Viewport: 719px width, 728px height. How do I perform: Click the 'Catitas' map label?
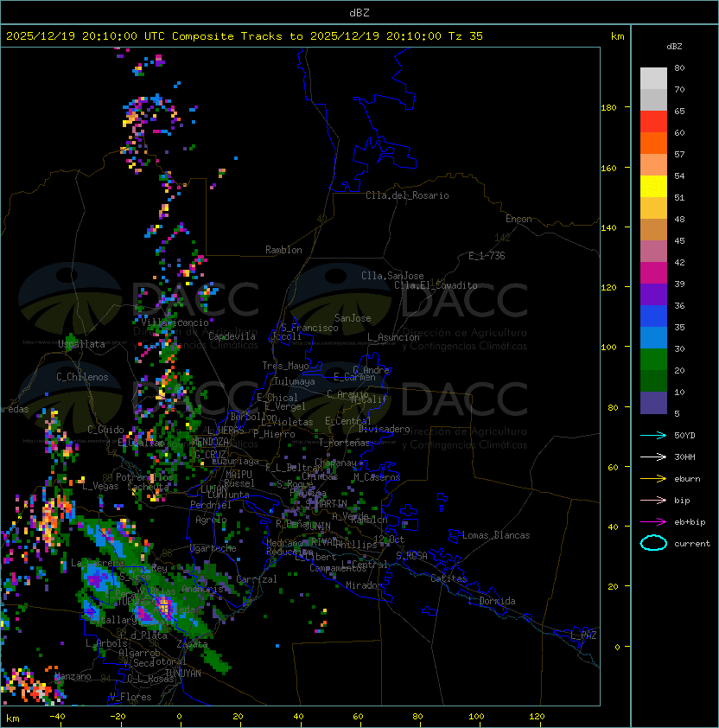(x=449, y=578)
